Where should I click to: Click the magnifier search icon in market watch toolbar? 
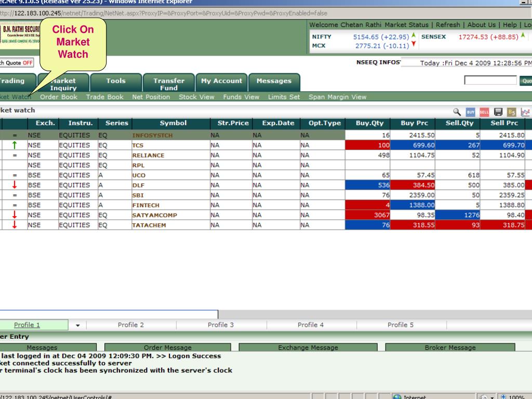(x=457, y=112)
